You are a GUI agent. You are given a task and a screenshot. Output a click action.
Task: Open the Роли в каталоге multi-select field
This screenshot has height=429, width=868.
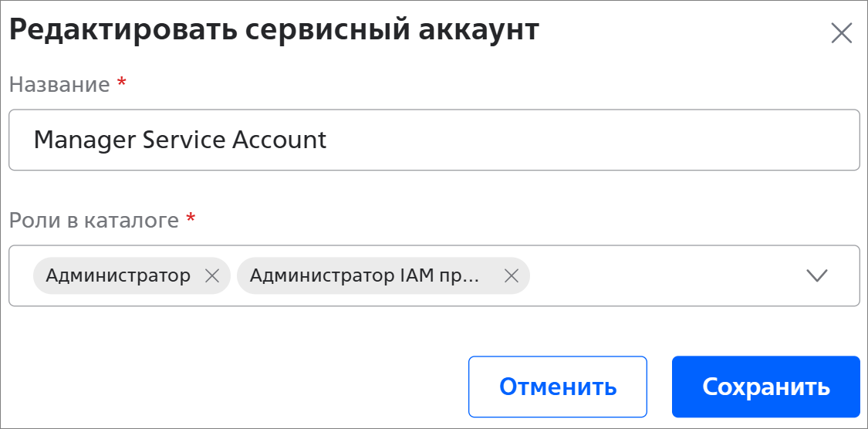pos(664,275)
